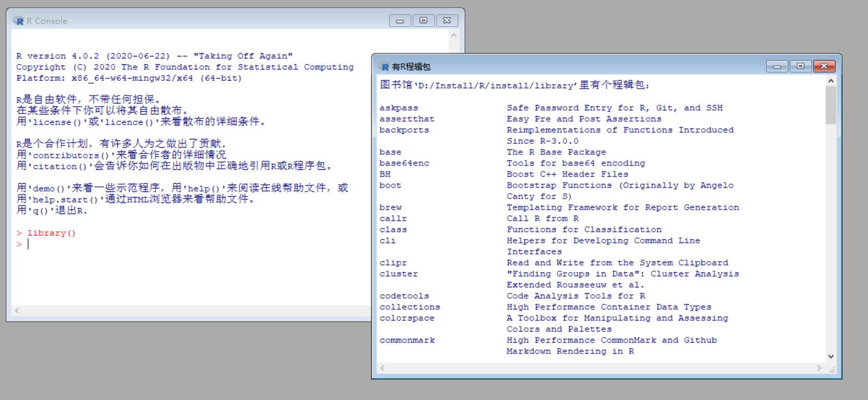Click the 'citation()' line in console
The width and height of the screenshot is (868, 400).
click(x=174, y=166)
